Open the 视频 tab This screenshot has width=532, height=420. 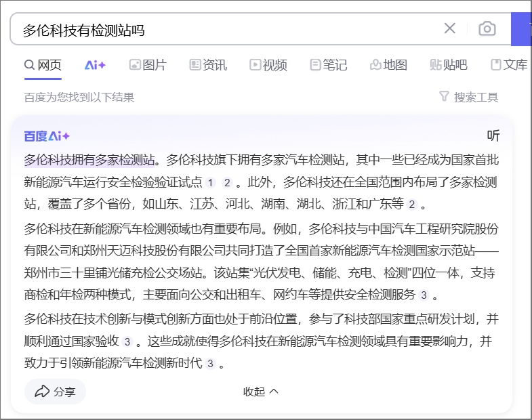point(268,65)
